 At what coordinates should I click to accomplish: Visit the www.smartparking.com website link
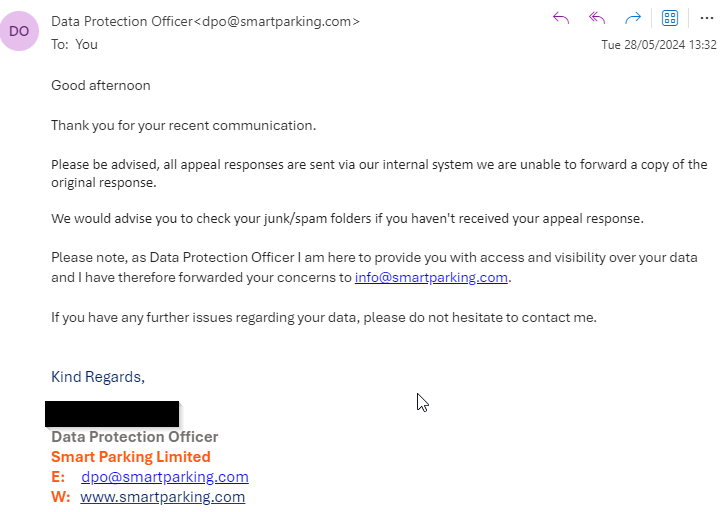pos(162,497)
